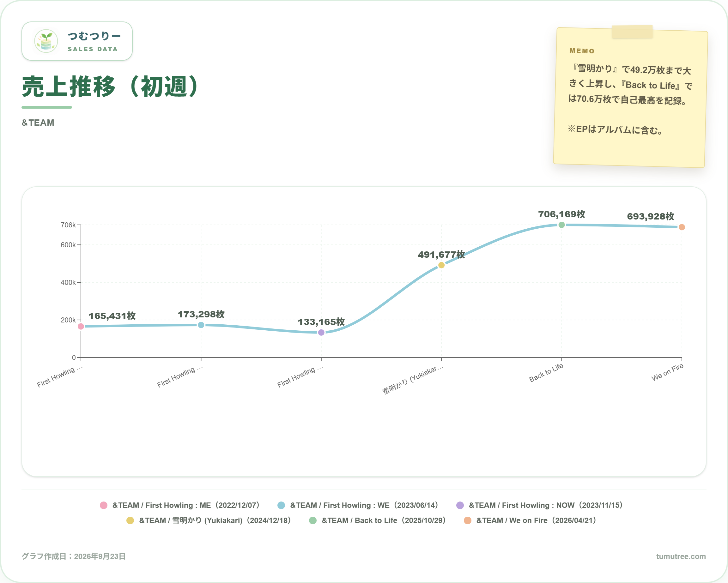Click the 600k y-axis tick label
This screenshot has height=583, width=728.
pyautogui.click(x=68, y=245)
